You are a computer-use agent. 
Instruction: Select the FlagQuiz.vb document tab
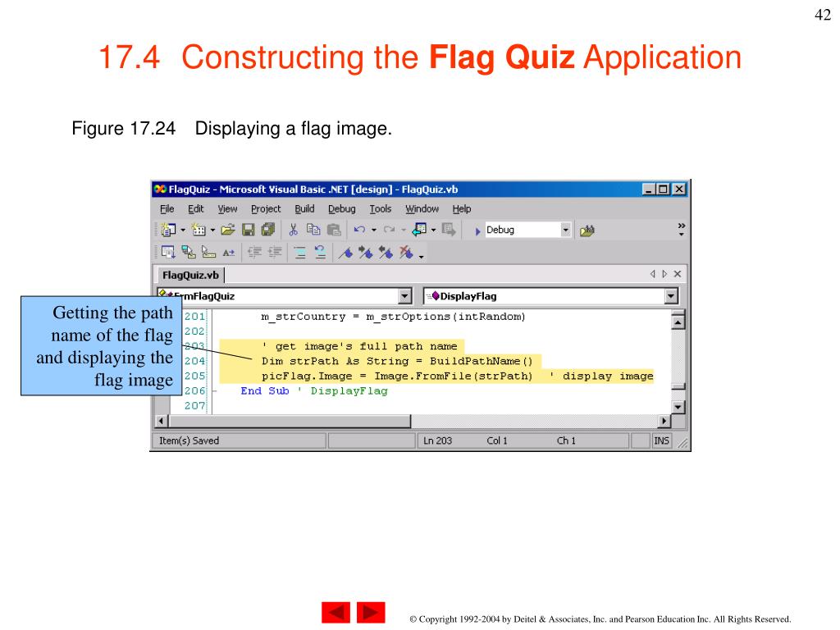(x=190, y=275)
